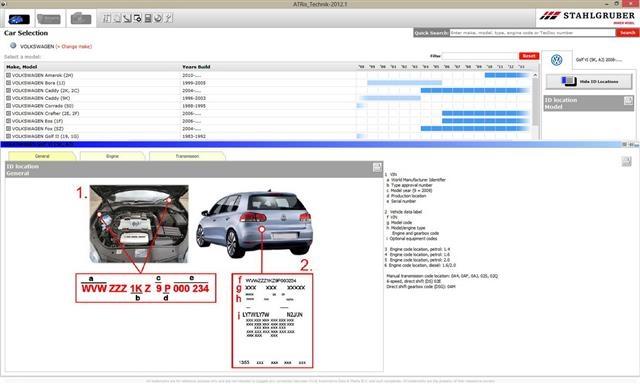
Task: Click the model list scrollbar up arrow
Action: [535, 75]
